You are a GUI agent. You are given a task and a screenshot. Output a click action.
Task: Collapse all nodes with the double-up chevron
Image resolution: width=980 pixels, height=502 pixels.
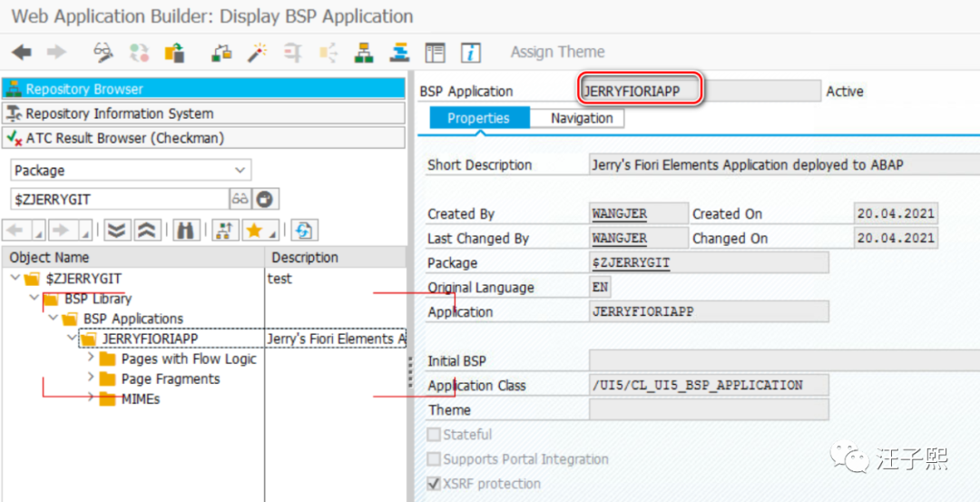tap(148, 231)
